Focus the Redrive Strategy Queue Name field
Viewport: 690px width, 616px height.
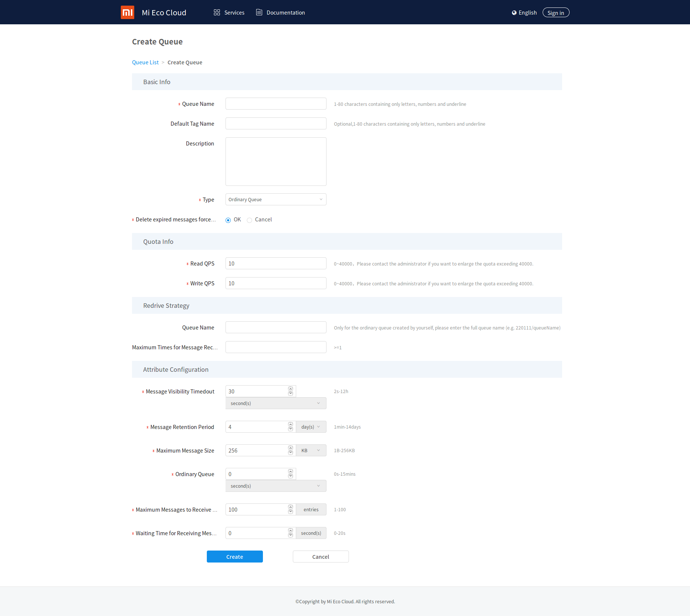coord(276,327)
